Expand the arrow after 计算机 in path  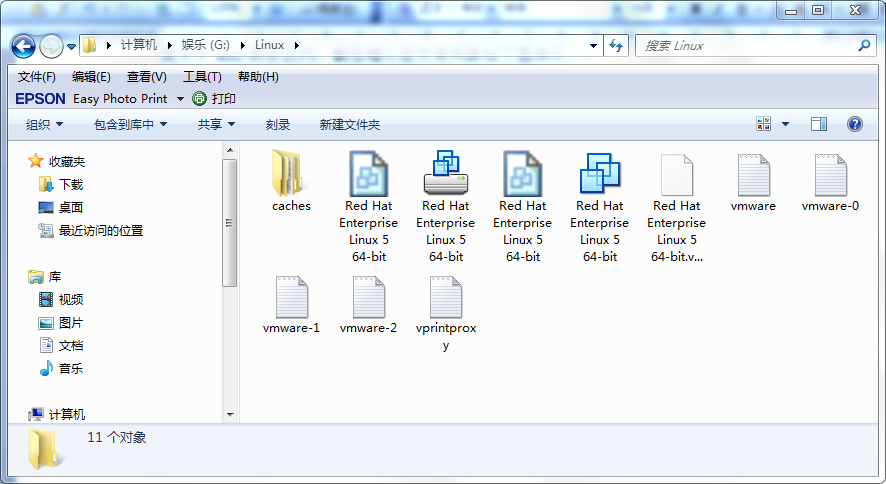[169, 45]
